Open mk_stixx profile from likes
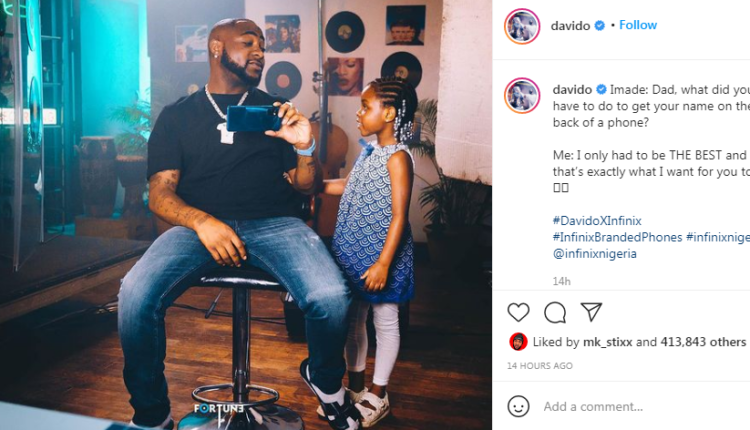Image resolution: width=750 pixels, height=430 pixels. (x=607, y=342)
